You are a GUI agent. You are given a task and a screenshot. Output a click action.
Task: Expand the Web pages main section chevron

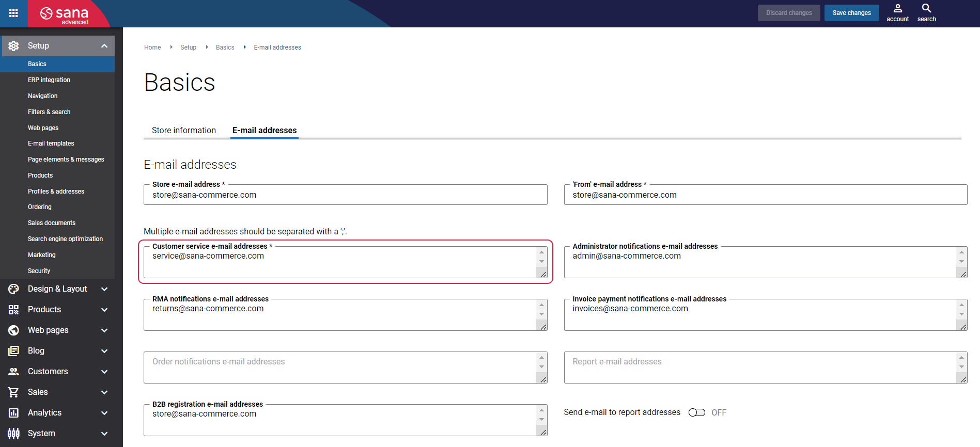point(104,330)
